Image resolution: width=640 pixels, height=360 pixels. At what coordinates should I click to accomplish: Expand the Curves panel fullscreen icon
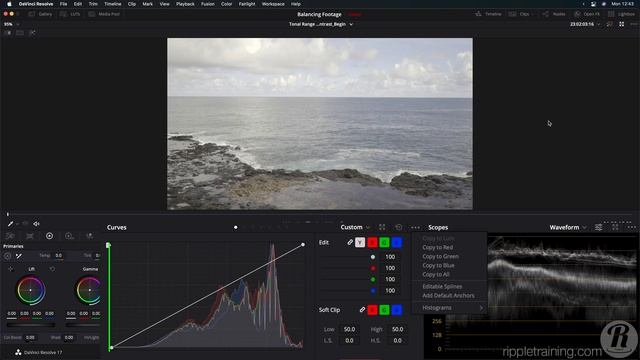click(x=382, y=227)
